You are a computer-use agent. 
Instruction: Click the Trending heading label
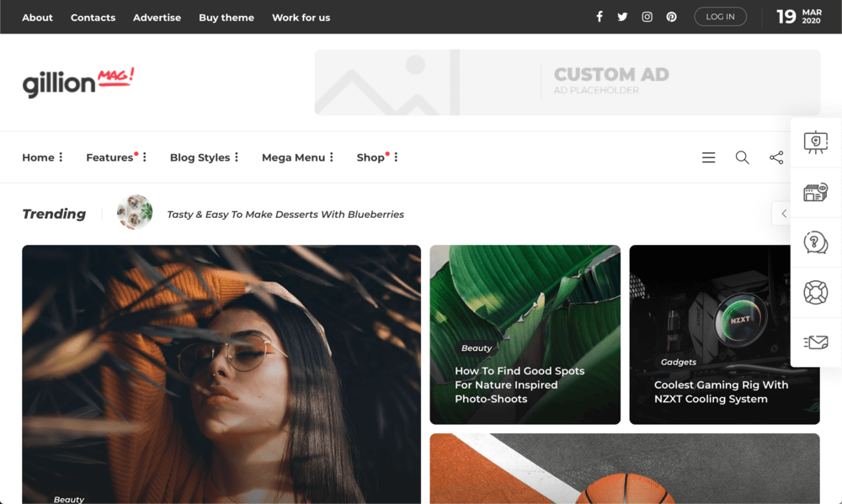pyautogui.click(x=54, y=214)
